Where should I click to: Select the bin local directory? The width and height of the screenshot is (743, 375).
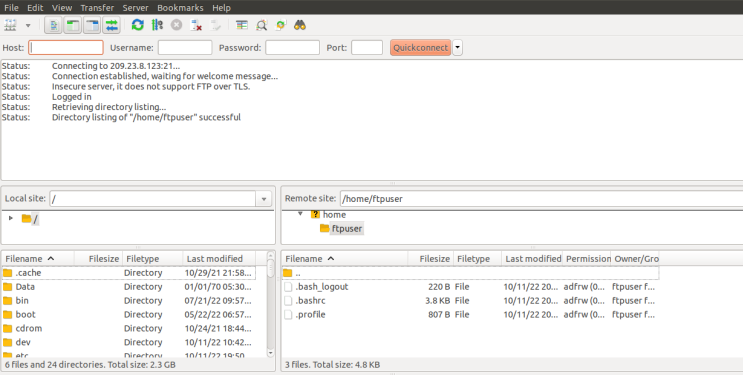point(128,300)
